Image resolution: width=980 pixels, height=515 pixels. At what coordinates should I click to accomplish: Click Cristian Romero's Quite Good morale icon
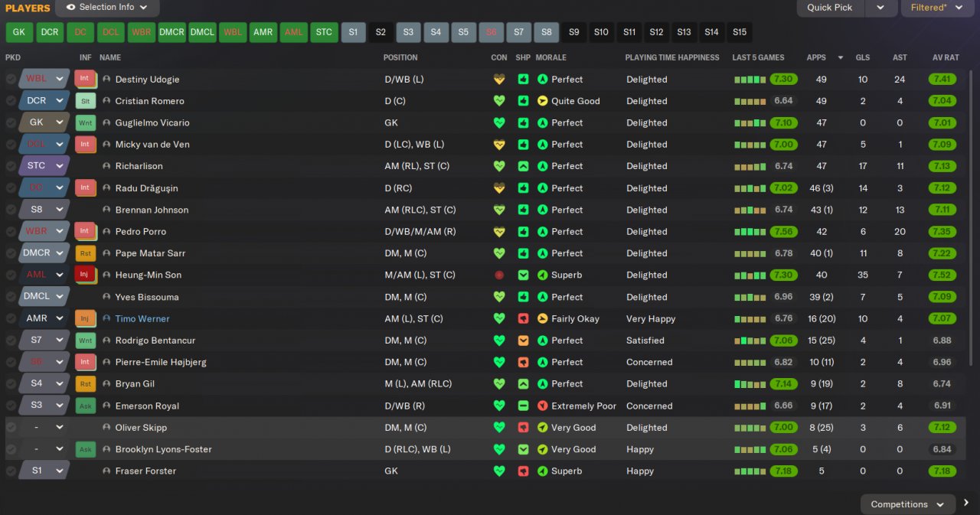pyautogui.click(x=543, y=101)
